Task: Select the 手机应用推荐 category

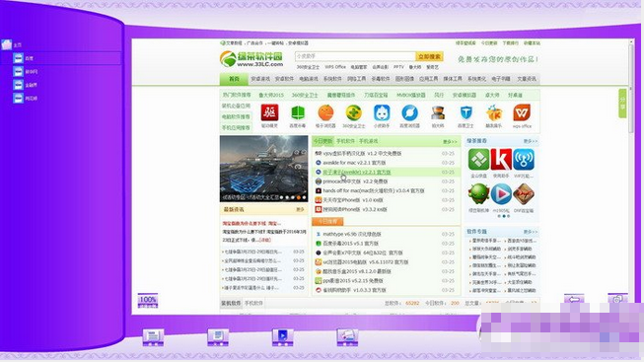Action: [x=236, y=128]
